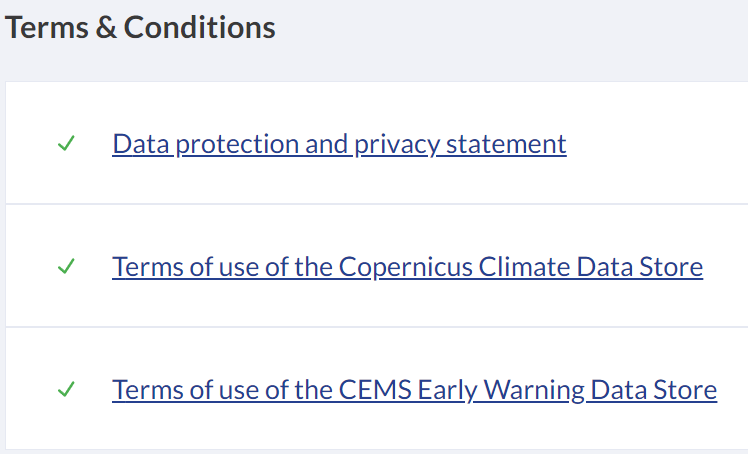Screen dimensions: 748x454
Task: Click the green checkmark beside Data protection statement
Action: [66, 144]
